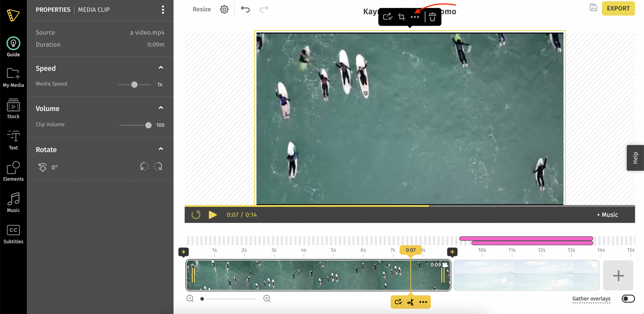Click the 10s ruler mark on timeline
Viewport: 644px width, 314px height.
[x=482, y=250]
